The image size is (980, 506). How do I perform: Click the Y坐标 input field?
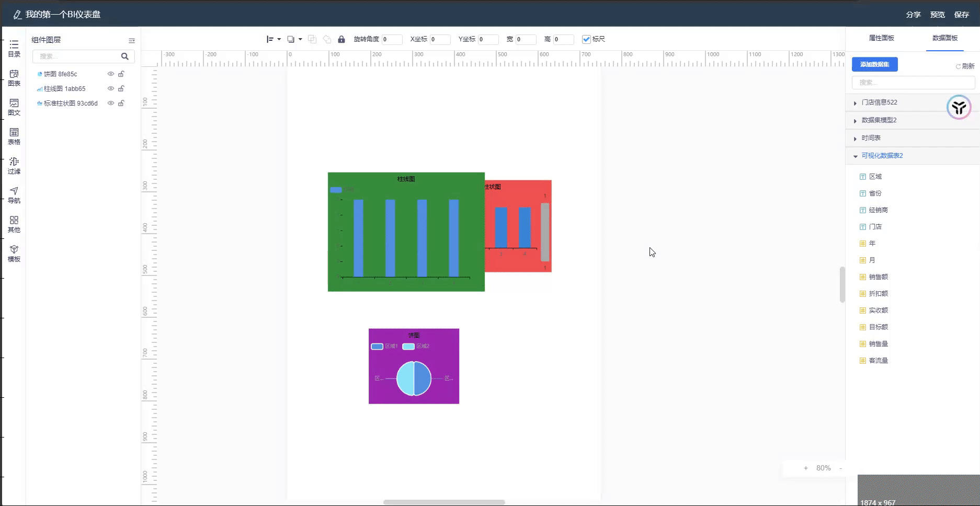click(x=488, y=39)
